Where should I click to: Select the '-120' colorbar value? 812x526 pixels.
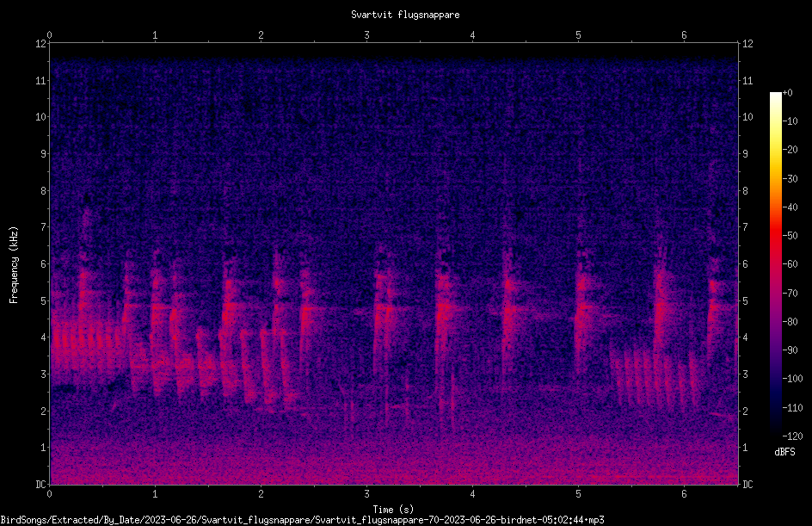pos(792,436)
